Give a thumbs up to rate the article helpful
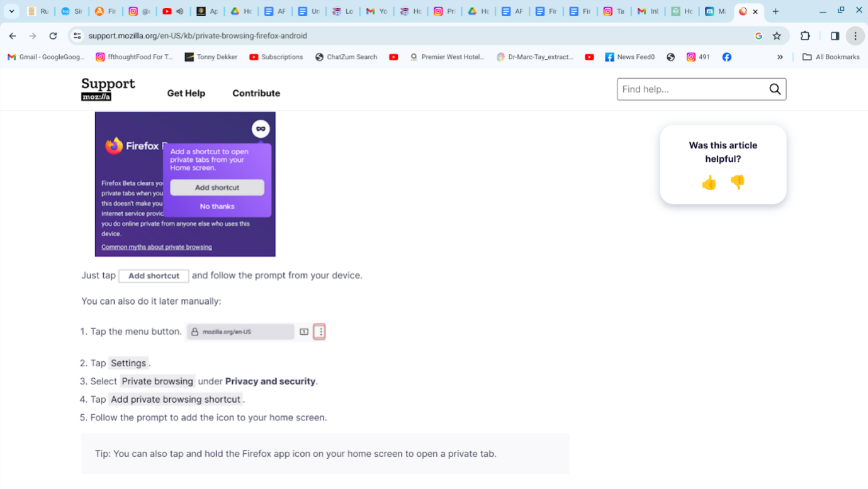This screenshot has height=489, width=868. coord(709,183)
